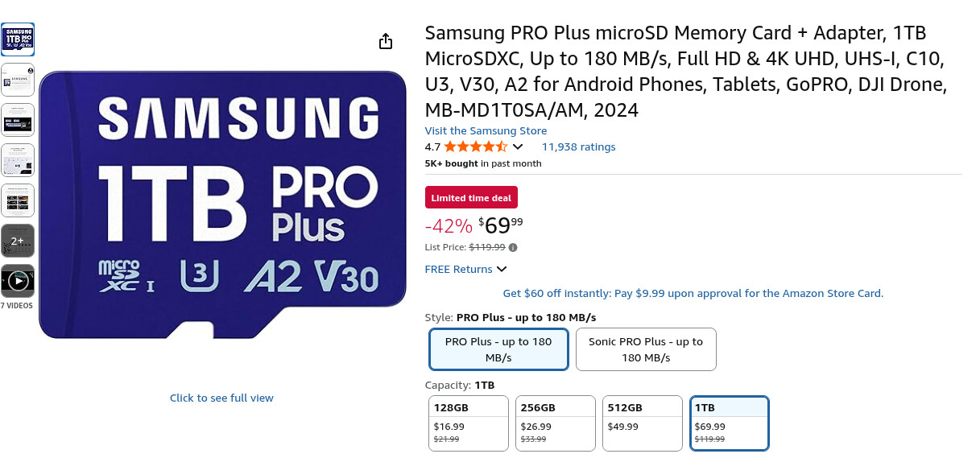This screenshot has height=458, width=980.
Task: Select the PRO Plus style option
Action: click(498, 349)
